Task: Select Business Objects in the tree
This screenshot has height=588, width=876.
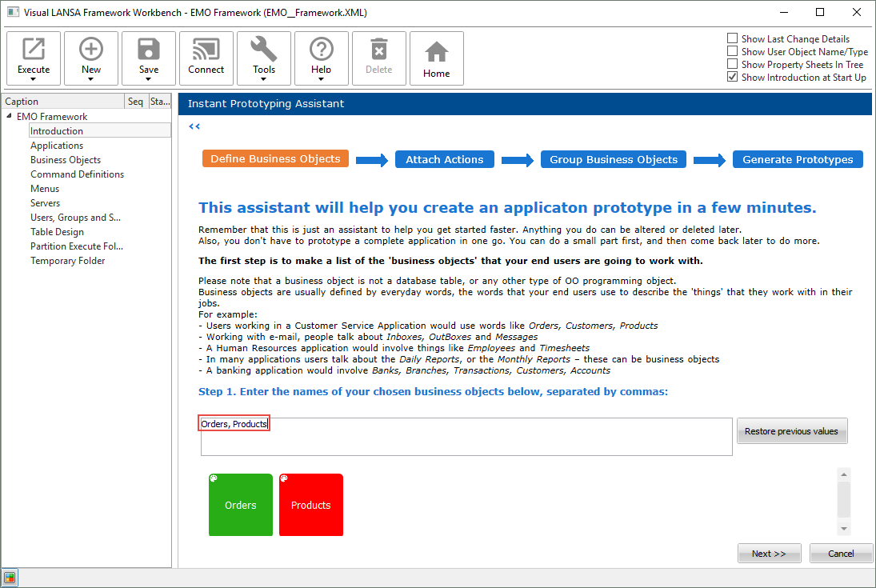Action: pos(66,160)
